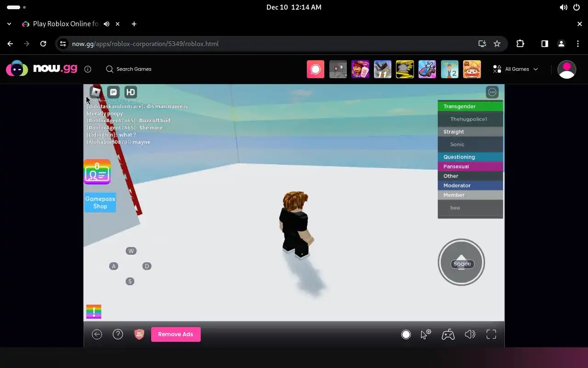Select the Moderator team header
This screenshot has height=368, width=588.
tap(470, 185)
